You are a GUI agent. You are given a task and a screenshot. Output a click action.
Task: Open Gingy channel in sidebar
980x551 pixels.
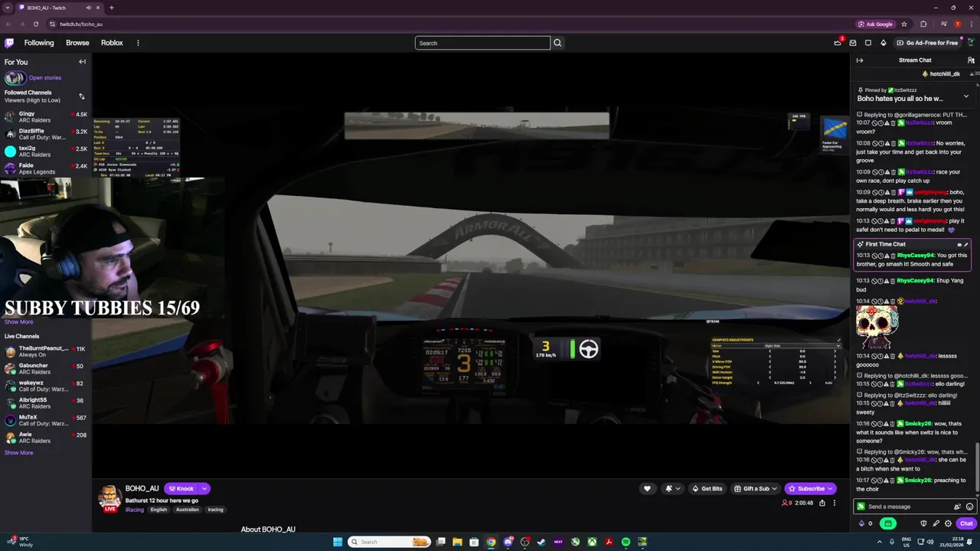(x=46, y=118)
